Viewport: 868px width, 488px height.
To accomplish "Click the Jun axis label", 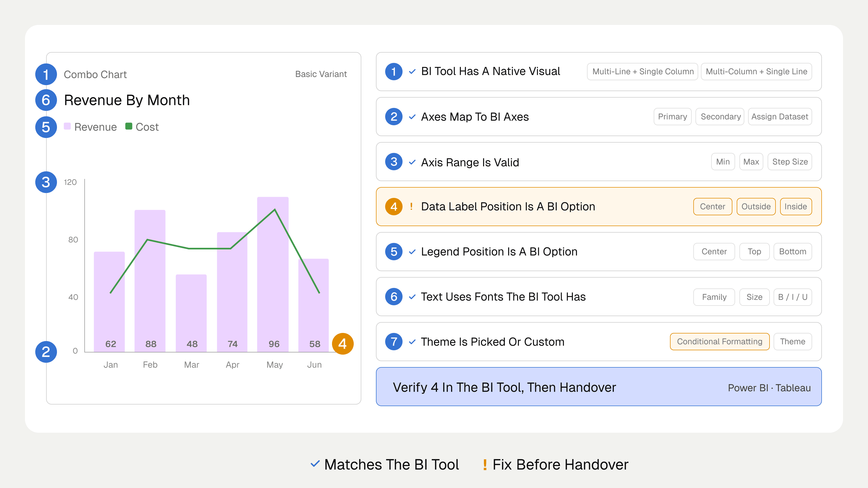I will click(x=314, y=365).
